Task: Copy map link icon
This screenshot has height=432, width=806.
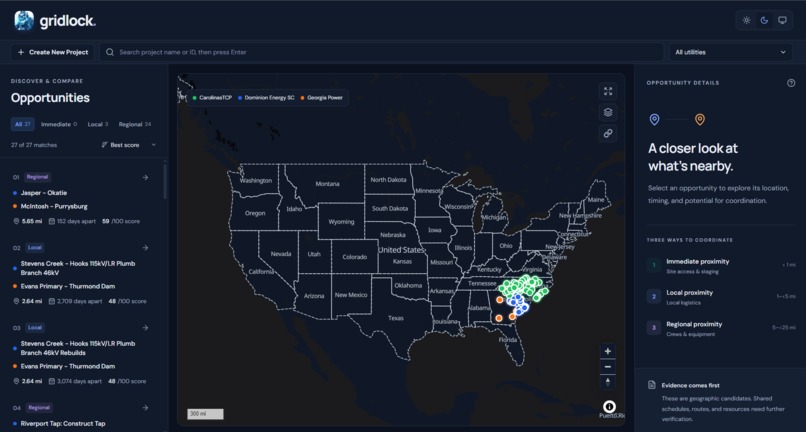Action: click(x=608, y=133)
